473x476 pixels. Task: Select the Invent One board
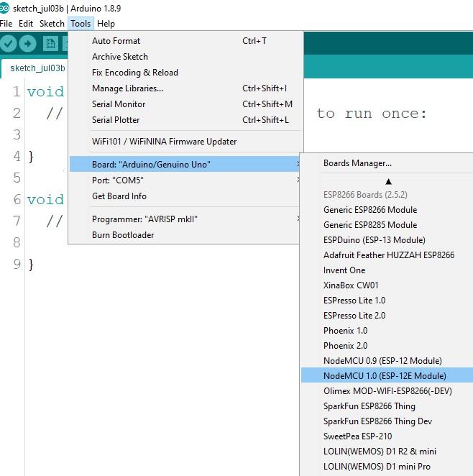coord(387,270)
